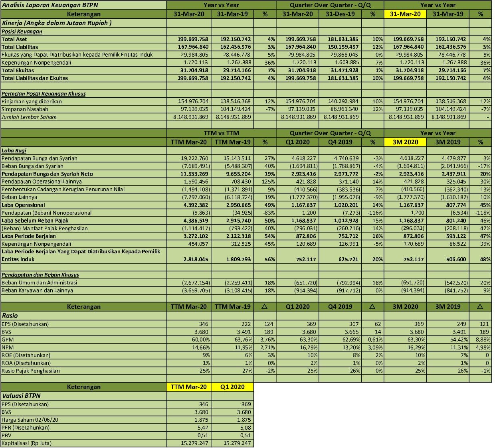This screenshot has width=495, height=448.
Task: Click the Total Liabilitas dan Ekuitas label
Action: 32,78
